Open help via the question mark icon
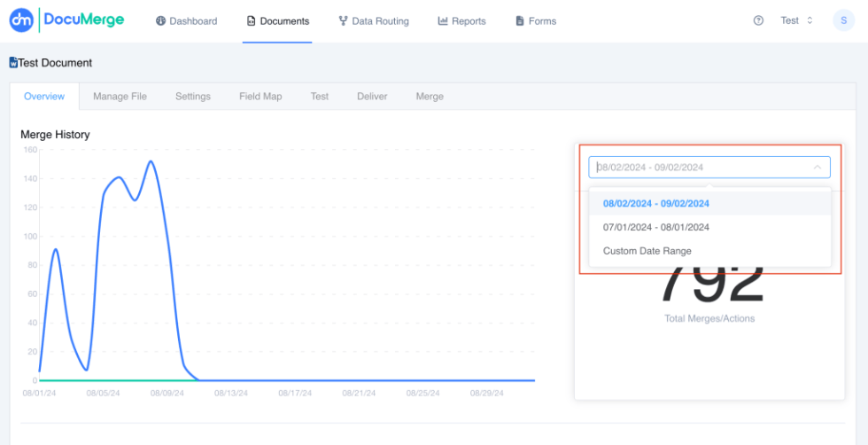The width and height of the screenshot is (868, 445). coord(758,20)
